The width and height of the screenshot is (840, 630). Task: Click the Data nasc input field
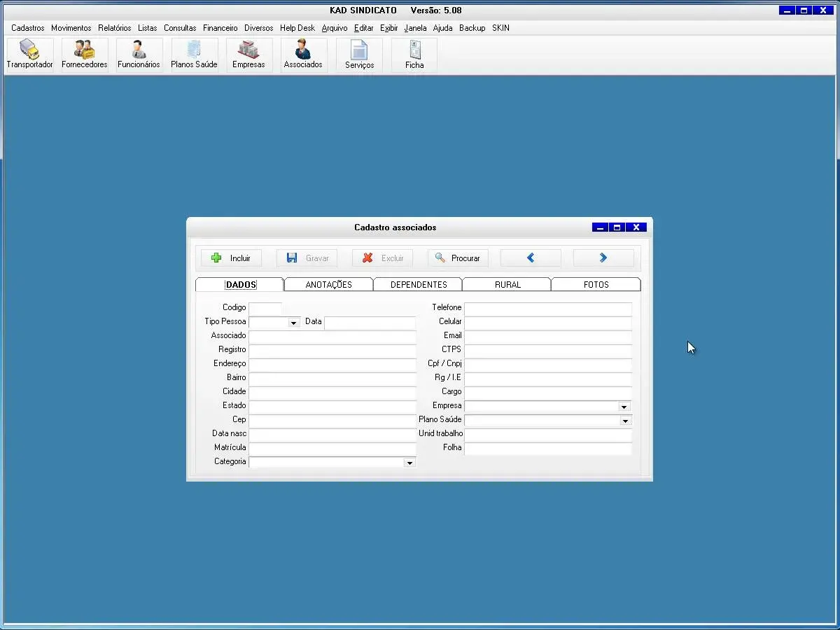coord(332,435)
